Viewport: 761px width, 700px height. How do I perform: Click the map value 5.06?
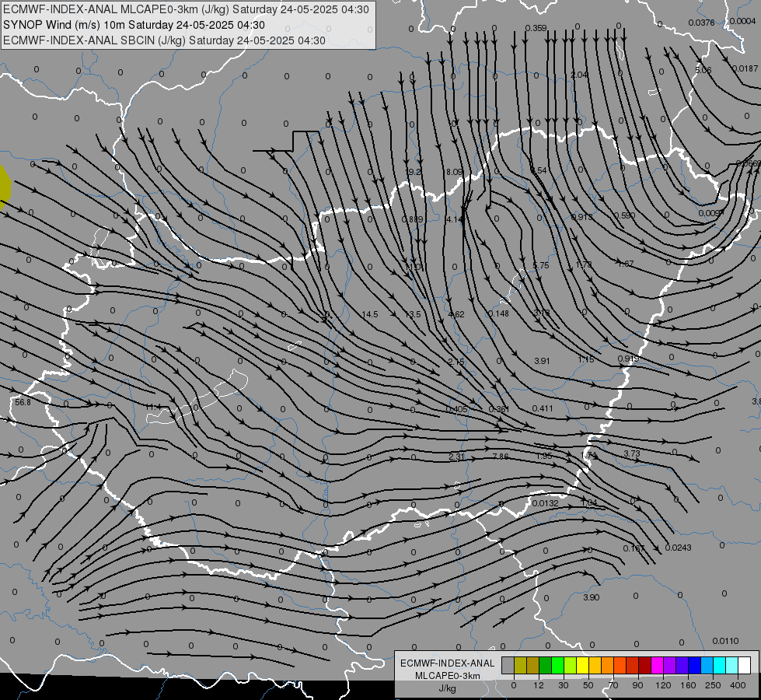pos(703,70)
